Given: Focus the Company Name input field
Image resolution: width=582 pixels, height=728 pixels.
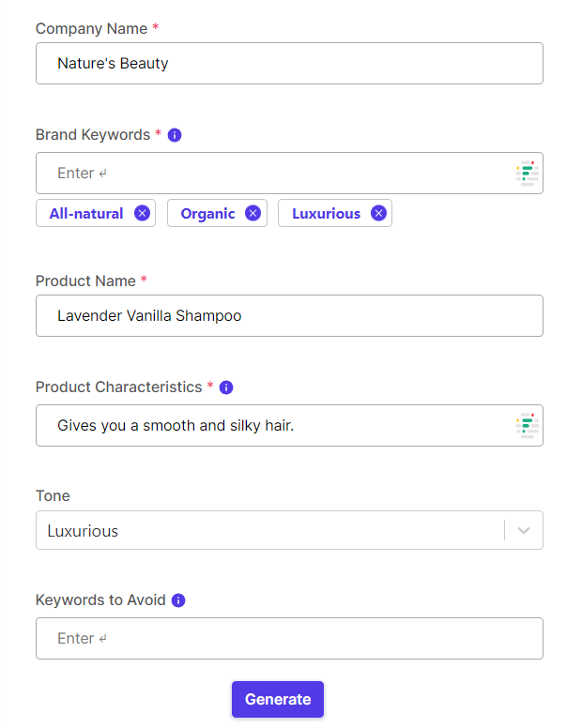Looking at the screenshot, I should (289, 64).
